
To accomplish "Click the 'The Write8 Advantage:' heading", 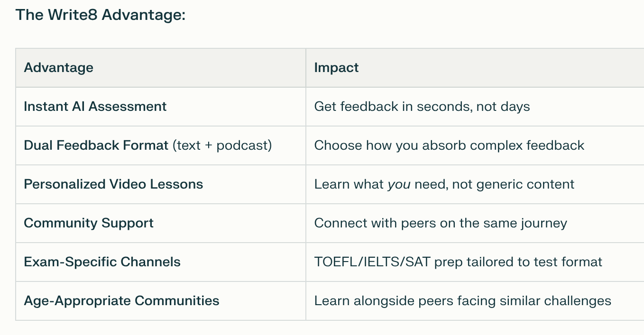I will point(100,15).
